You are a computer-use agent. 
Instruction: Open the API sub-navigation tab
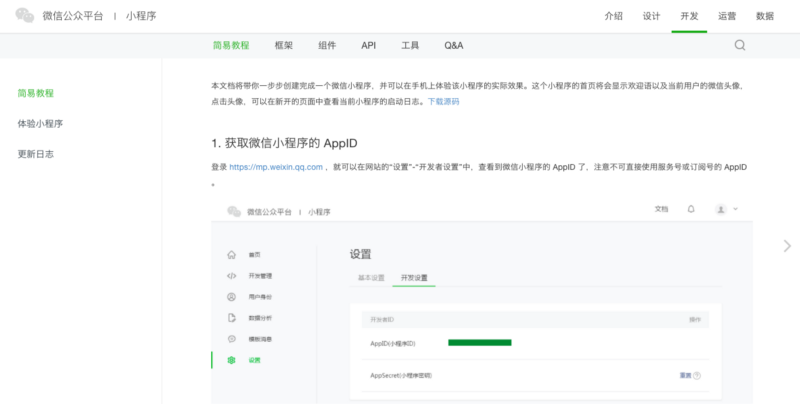coord(368,45)
